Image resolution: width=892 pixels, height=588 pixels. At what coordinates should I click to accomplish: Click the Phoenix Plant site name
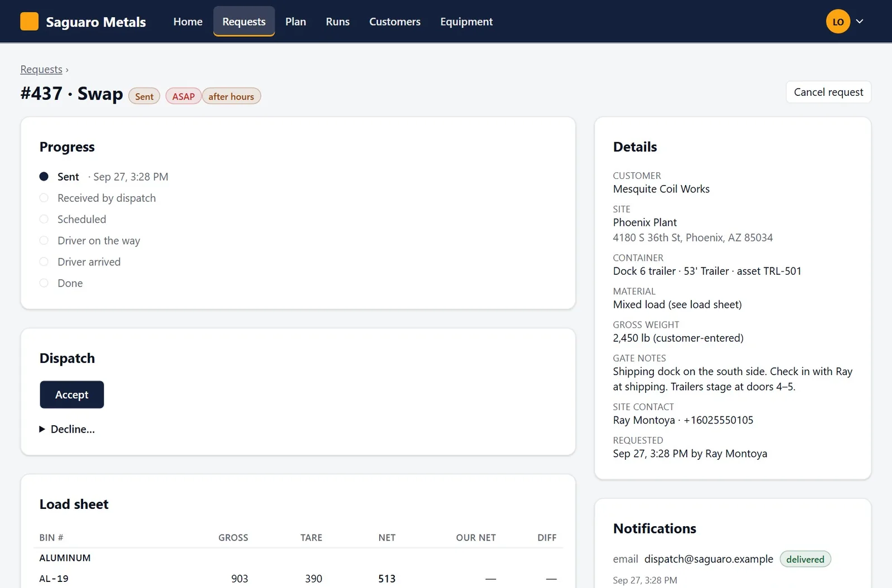pyautogui.click(x=645, y=222)
